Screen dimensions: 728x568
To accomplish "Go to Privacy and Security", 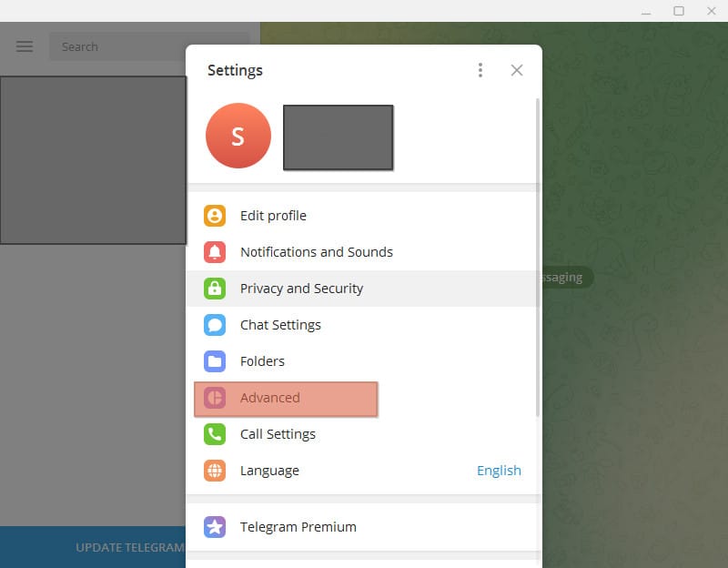I will [361, 289].
